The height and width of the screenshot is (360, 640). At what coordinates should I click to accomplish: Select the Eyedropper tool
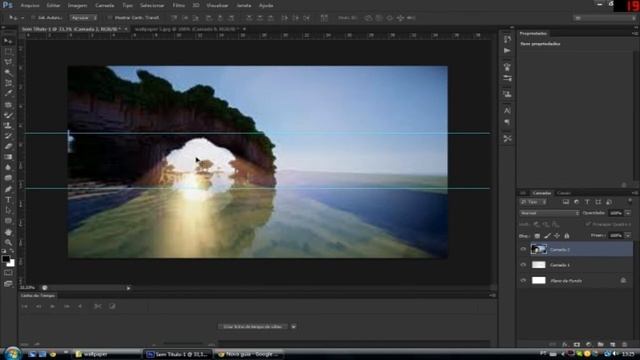tap(8, 93)
